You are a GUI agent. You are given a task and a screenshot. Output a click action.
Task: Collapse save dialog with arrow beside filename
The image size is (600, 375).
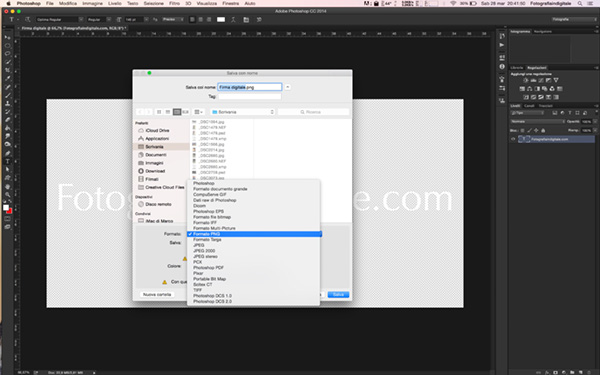287,87
